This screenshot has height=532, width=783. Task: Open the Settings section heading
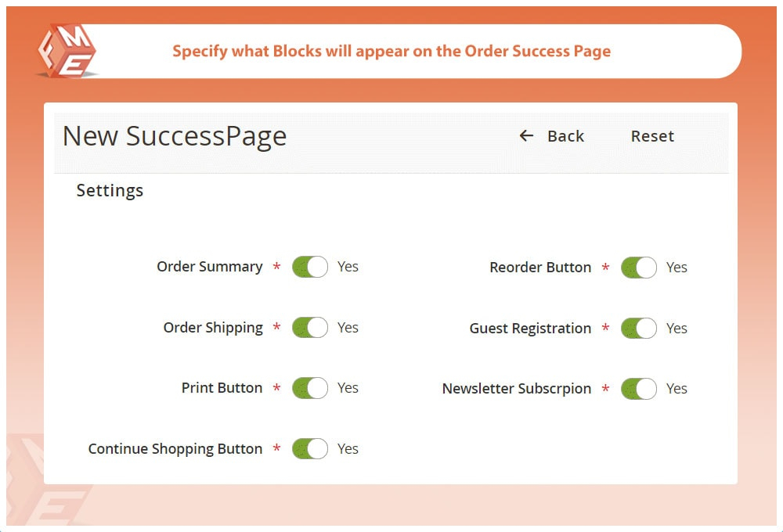pyautogui.click(x=110, y=190)
